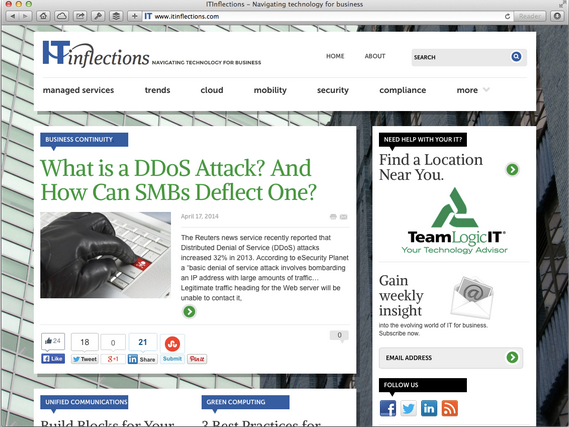This screenshot has height=427, width=569.
Task: Click the red StumbleUpon icon
Action: tap(172, 344)
